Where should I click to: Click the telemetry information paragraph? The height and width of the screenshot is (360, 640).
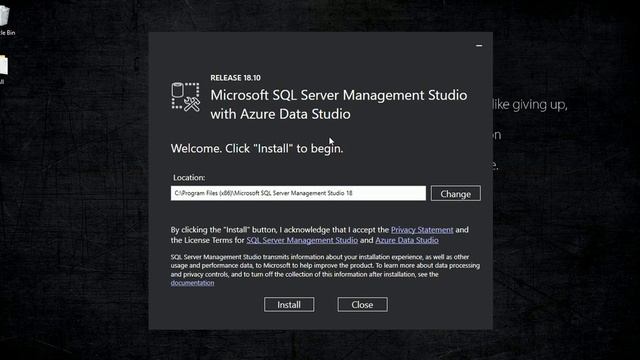[325, 269]
